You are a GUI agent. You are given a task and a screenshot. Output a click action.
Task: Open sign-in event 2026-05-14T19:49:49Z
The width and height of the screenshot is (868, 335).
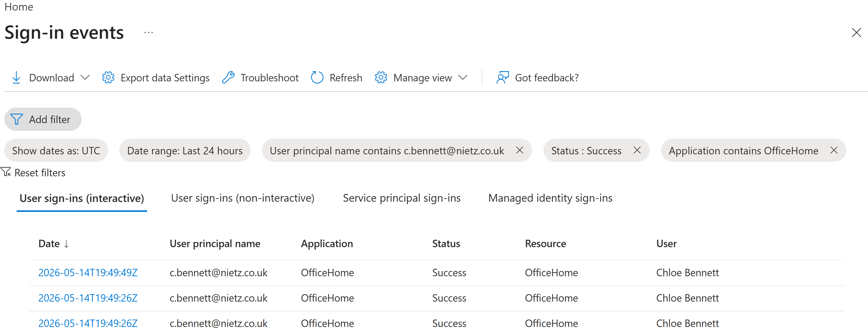(x=88, y=273)
